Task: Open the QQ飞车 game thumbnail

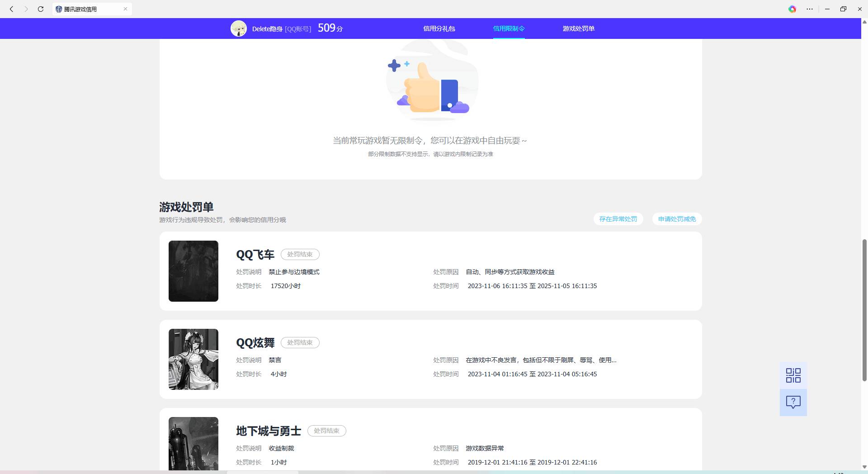Action: pos(193,271)
